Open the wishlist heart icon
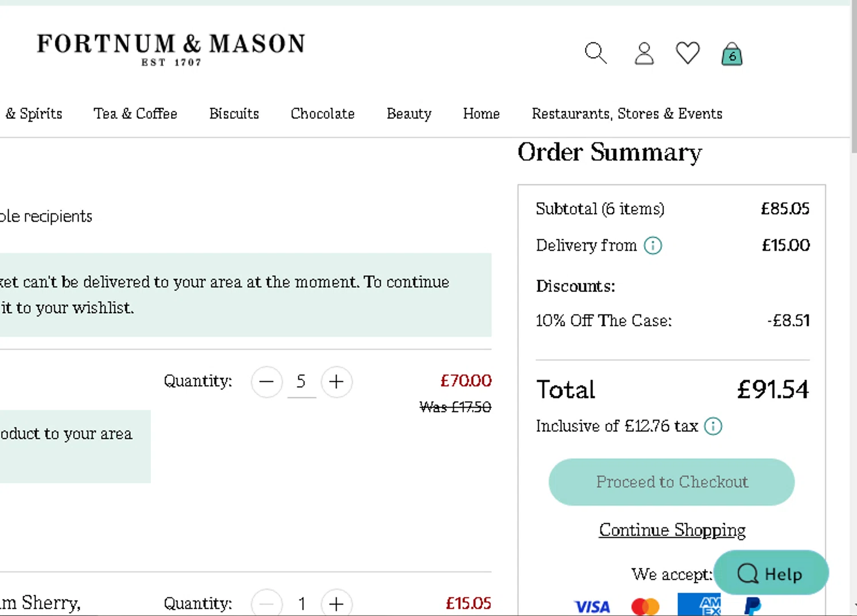 [x=687, y=53]
